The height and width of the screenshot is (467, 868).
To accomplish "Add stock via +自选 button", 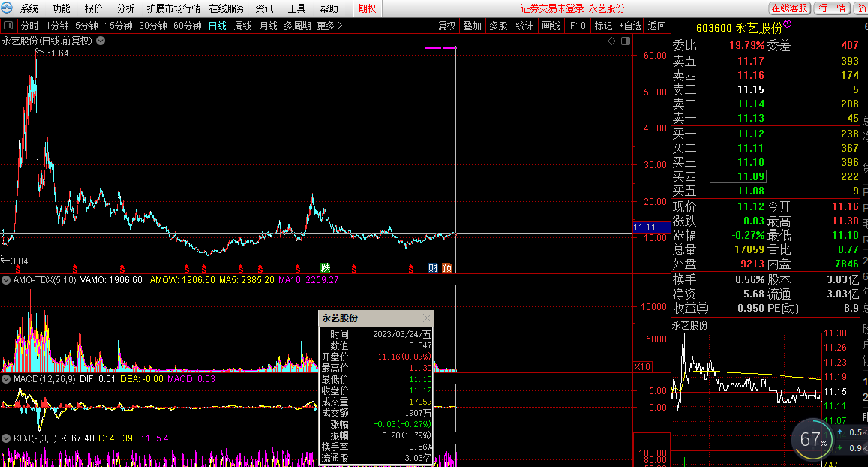I will tap(630, 26).
